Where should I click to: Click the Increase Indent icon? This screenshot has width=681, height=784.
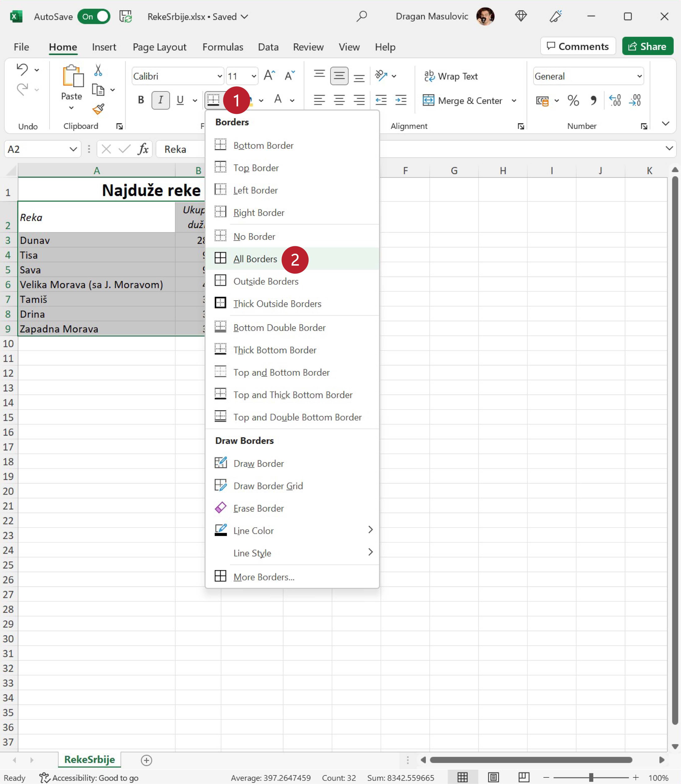(x=401, y=100)
